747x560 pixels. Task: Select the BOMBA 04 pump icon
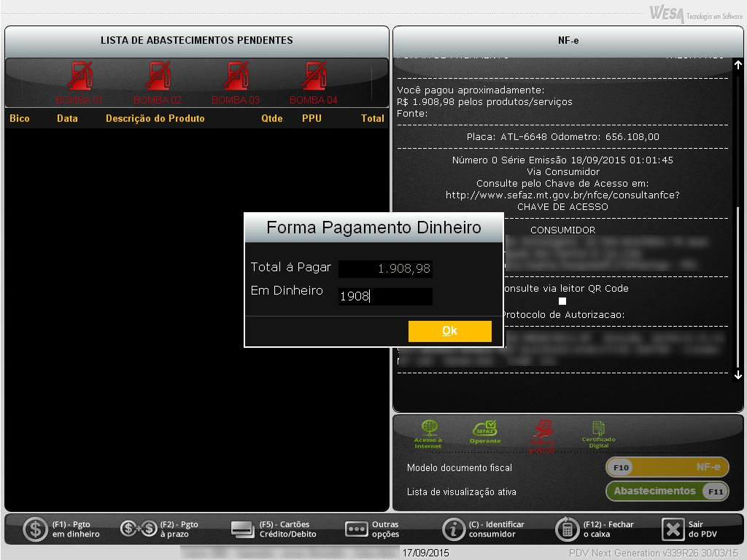[x=314, y=76]
